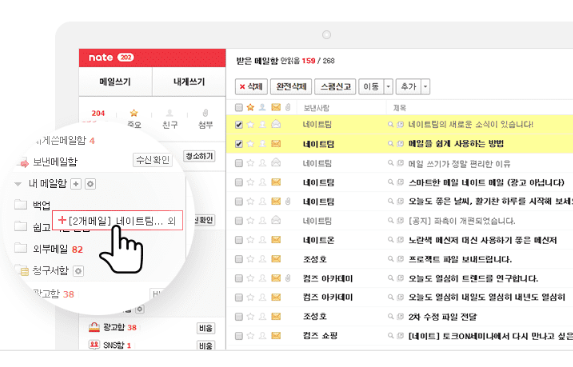Screen dimensions: 573x367
Task: Check the '메일 쓰기가 정말 편리한 이유' checkbox
Action: pyautogui.click(x=239, y=163)
